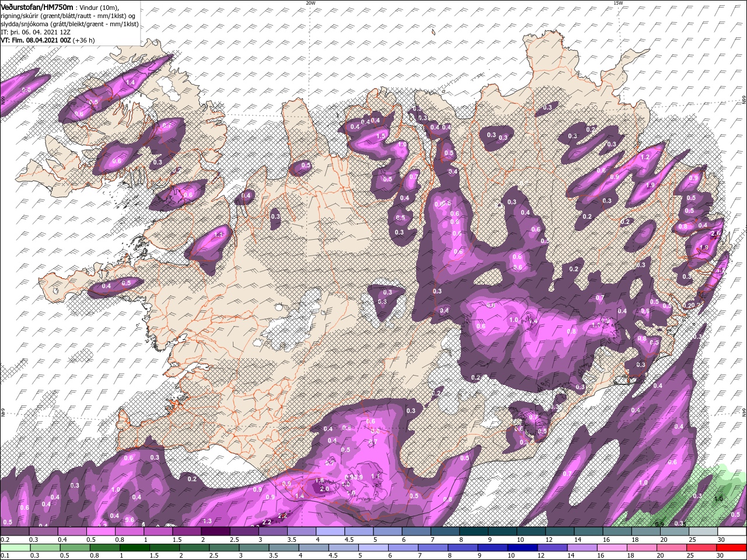Screen dimensions: 747x560
Task: Click the green swatch between 0.5 and 0.8
Action: coord(75,548)
